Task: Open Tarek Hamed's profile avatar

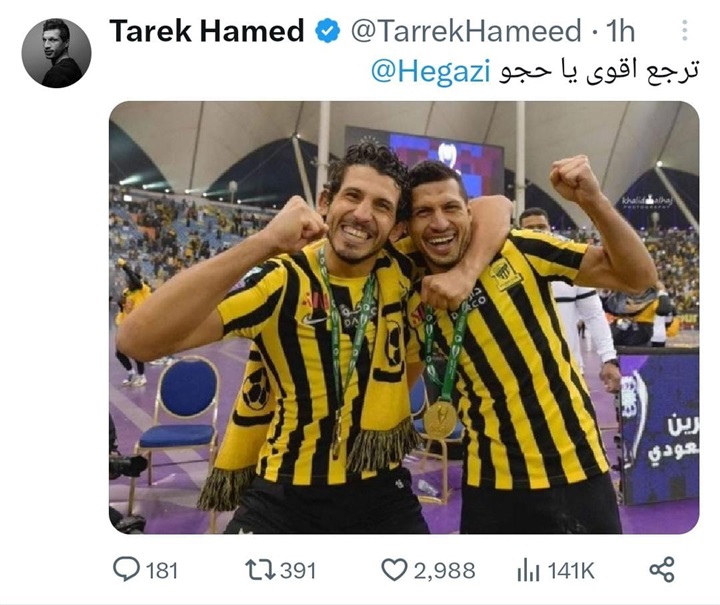Action: (x=56, y=53)
